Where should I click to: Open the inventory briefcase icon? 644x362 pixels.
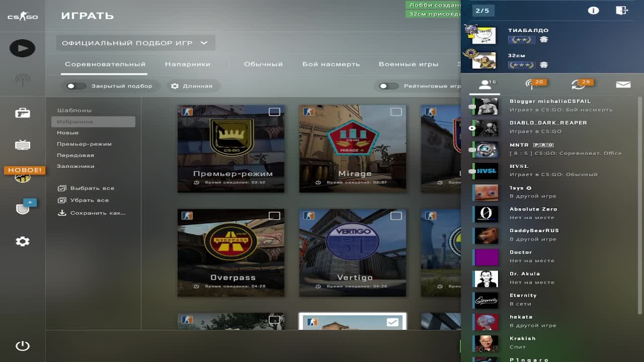[22, 113]
